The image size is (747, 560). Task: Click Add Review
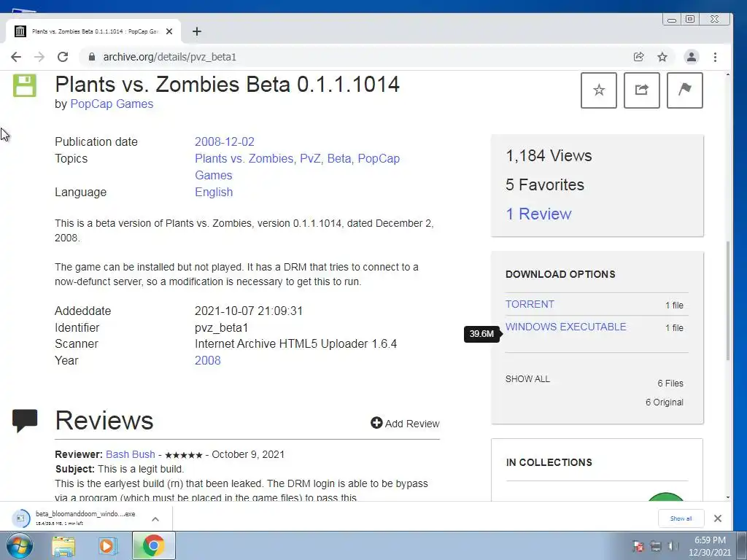[405, 424]
